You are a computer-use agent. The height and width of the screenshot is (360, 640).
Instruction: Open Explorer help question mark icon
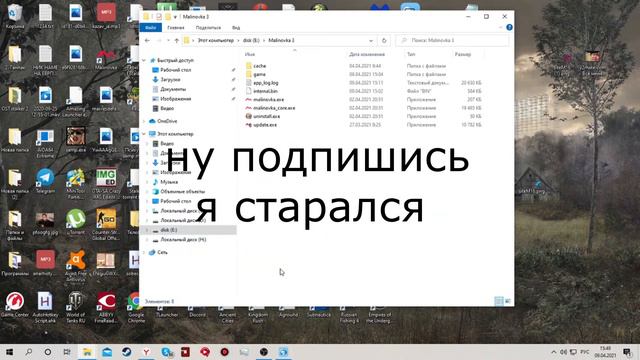[x=509, y=27]
